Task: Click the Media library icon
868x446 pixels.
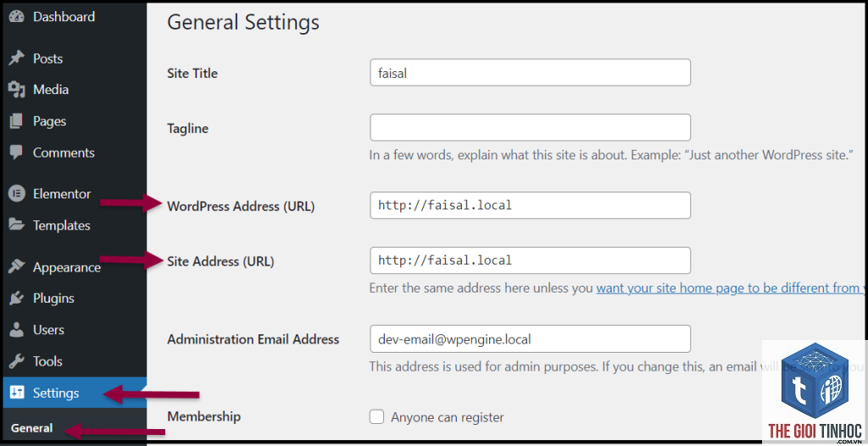Action: click(17, 90)
